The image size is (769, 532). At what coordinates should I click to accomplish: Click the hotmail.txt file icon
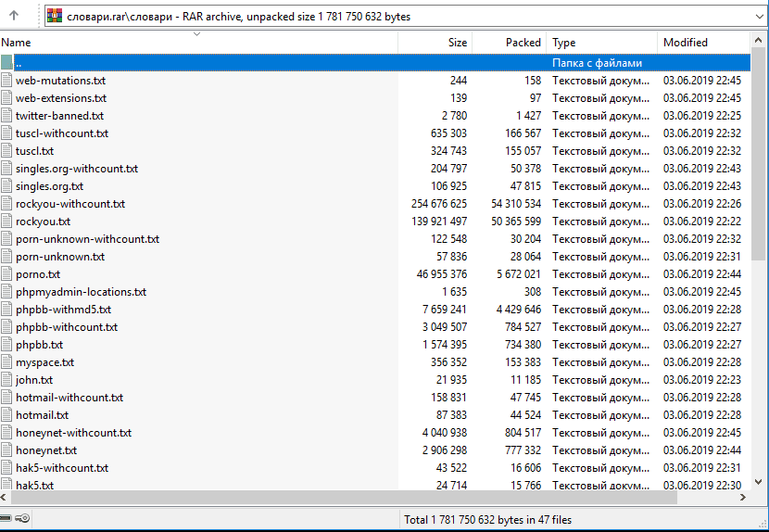7,415
